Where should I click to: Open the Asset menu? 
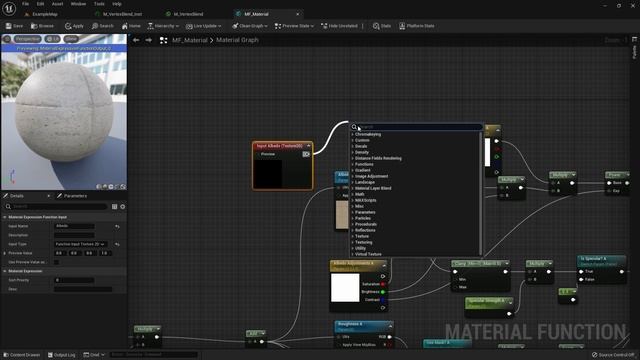click(x=57, y=4)
